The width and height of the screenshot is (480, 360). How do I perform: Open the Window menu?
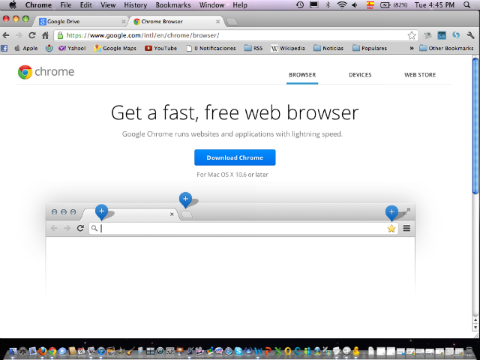[x=212, y=5]
